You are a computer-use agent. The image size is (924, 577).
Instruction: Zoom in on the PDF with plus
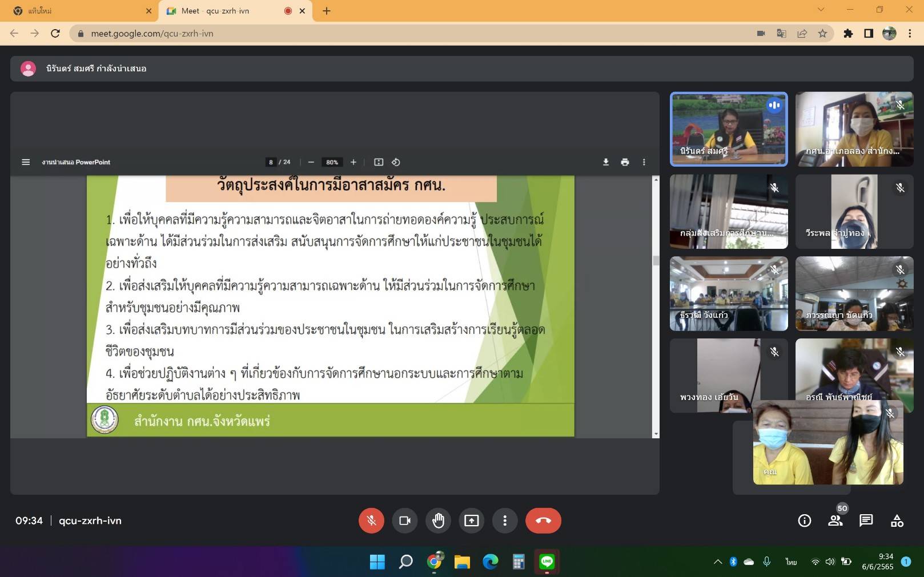click(353, 162)
